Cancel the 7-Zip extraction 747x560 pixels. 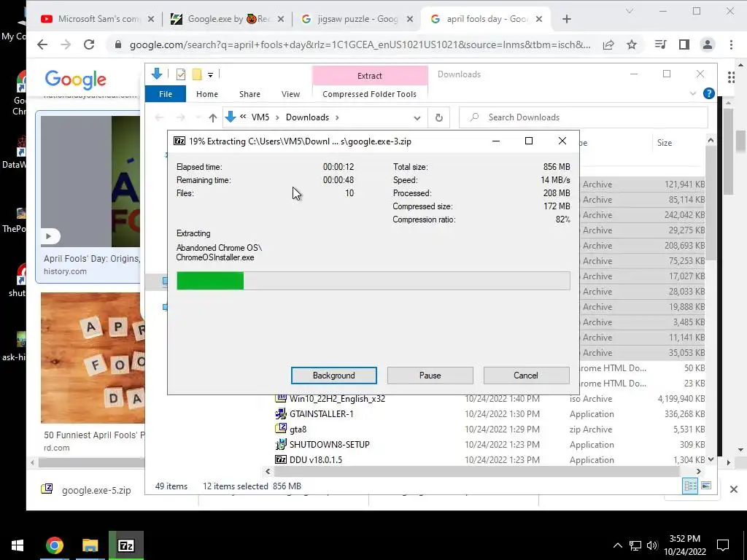tap(526, 376)
